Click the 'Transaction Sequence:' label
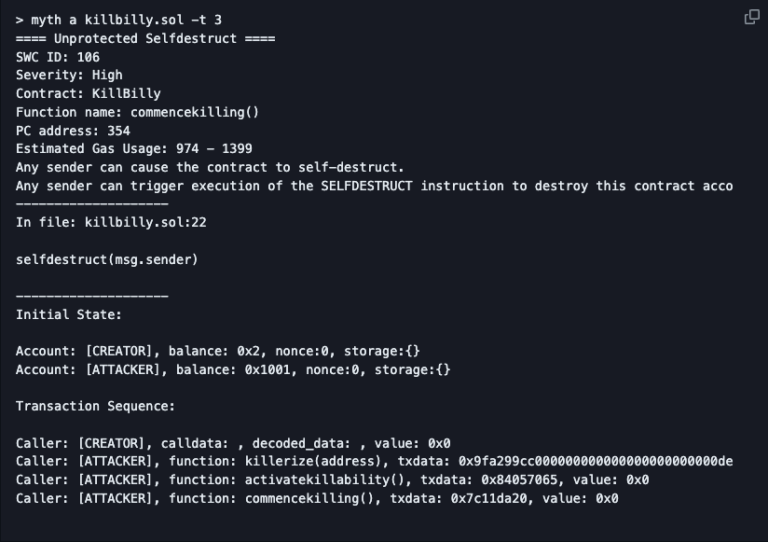The height and width of the screenshot is (542, 768). pos(95,406)
